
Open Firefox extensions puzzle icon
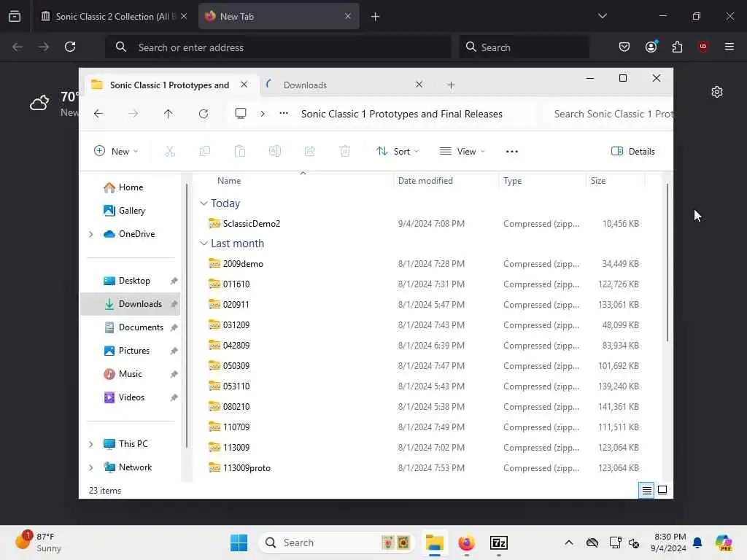click(x=677, y=47)
